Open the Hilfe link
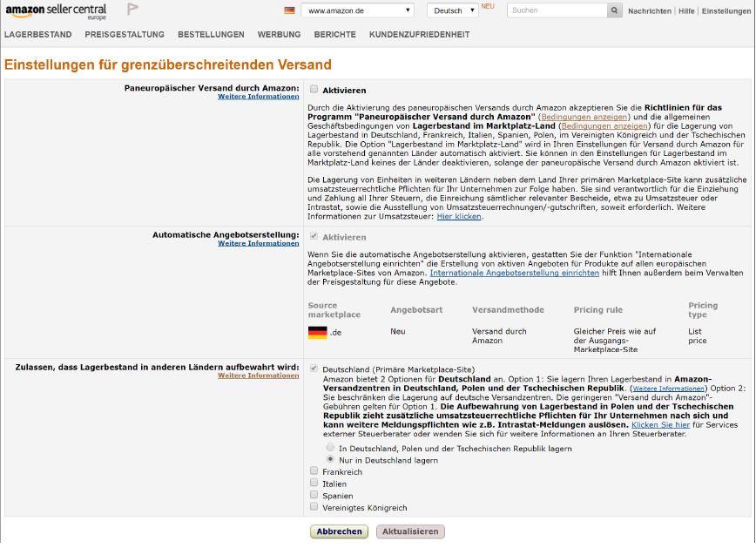 pos(686,10)
